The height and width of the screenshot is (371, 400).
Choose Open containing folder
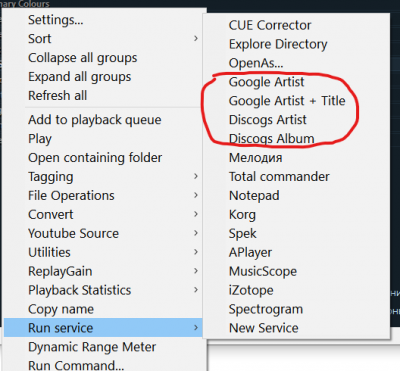[103, 158]
